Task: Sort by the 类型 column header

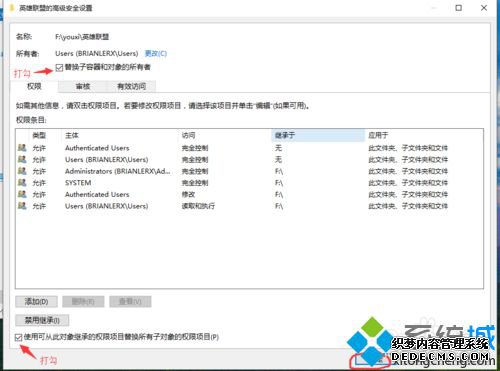Action: (39, 135)
